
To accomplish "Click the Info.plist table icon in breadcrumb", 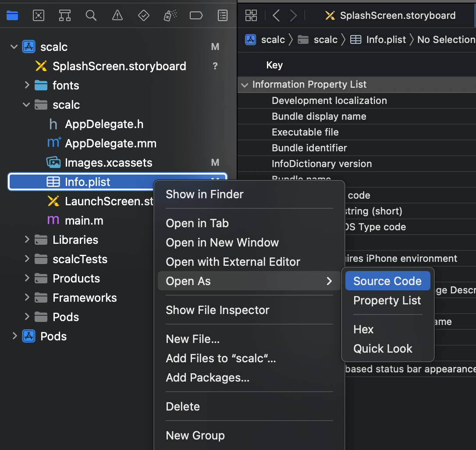I will point(356,39).
